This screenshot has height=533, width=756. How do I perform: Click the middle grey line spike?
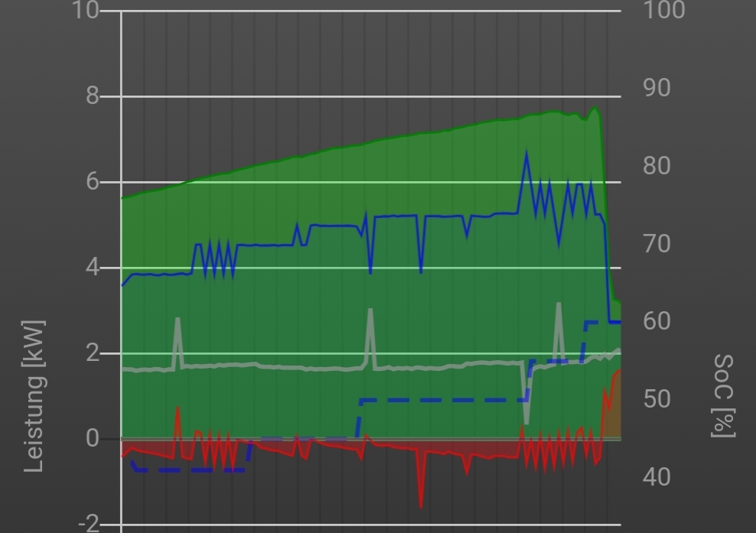coord(370,333)
